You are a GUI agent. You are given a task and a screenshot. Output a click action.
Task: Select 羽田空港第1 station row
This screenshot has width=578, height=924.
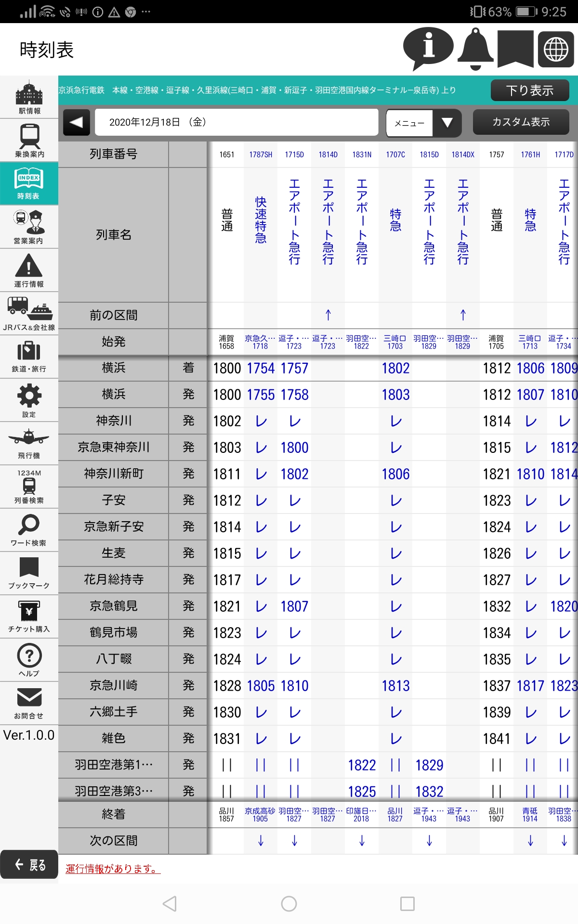coord(114,765)
